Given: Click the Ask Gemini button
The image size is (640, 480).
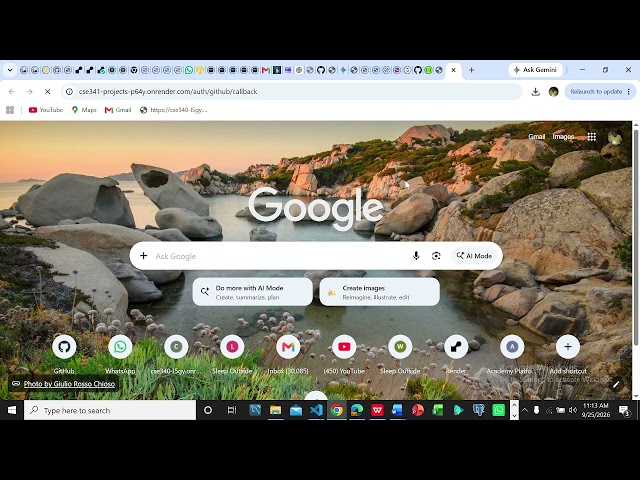Looking at the screenshot, I should click(535, 70).
